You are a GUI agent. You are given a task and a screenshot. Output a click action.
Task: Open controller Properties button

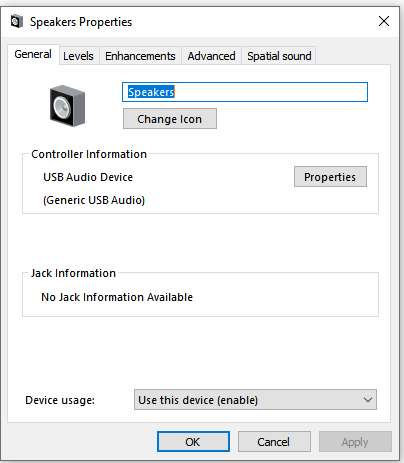[330, 177]
